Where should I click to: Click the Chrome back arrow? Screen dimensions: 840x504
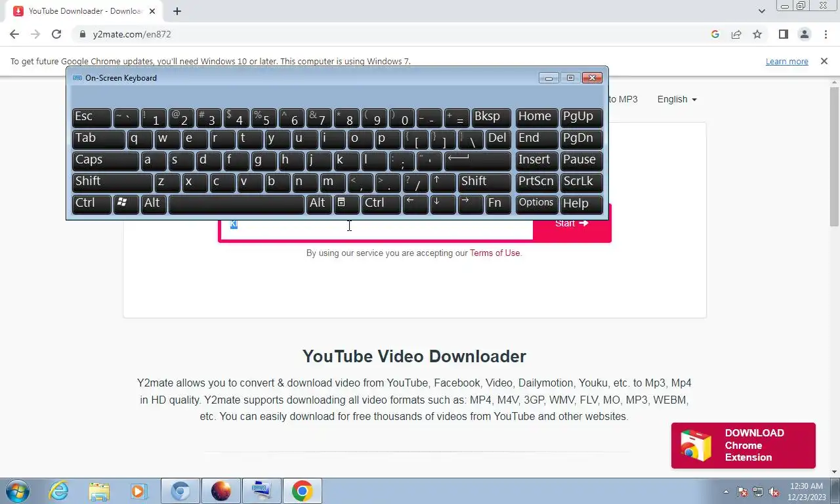tap(14, 34)
